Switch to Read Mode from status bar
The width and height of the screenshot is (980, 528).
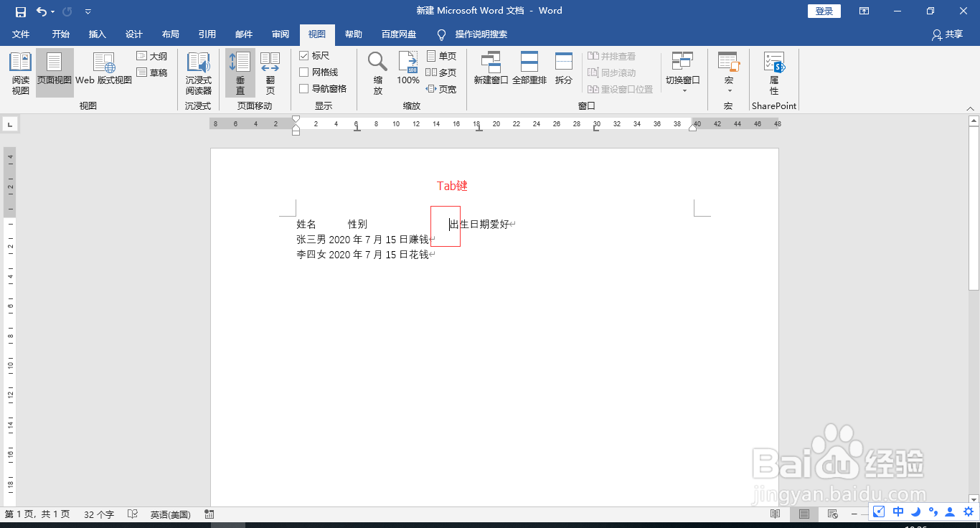pyautogui.click(x=775, y=514)
